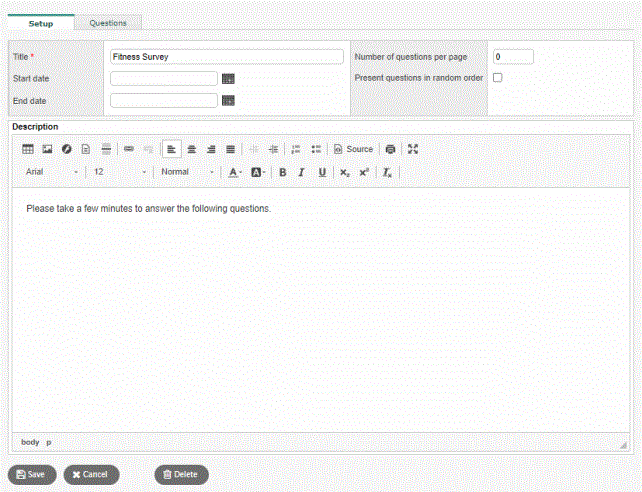Open the text color picker
642x492 pixels.
(234, 172)
